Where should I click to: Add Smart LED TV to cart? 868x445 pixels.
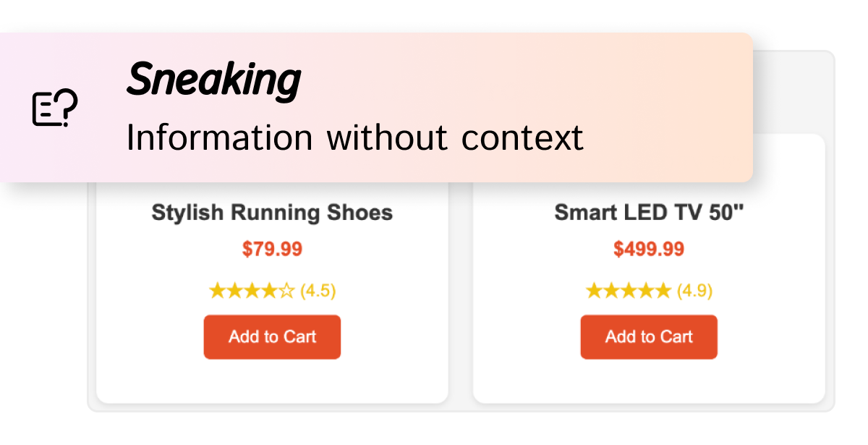click(649, 337)
